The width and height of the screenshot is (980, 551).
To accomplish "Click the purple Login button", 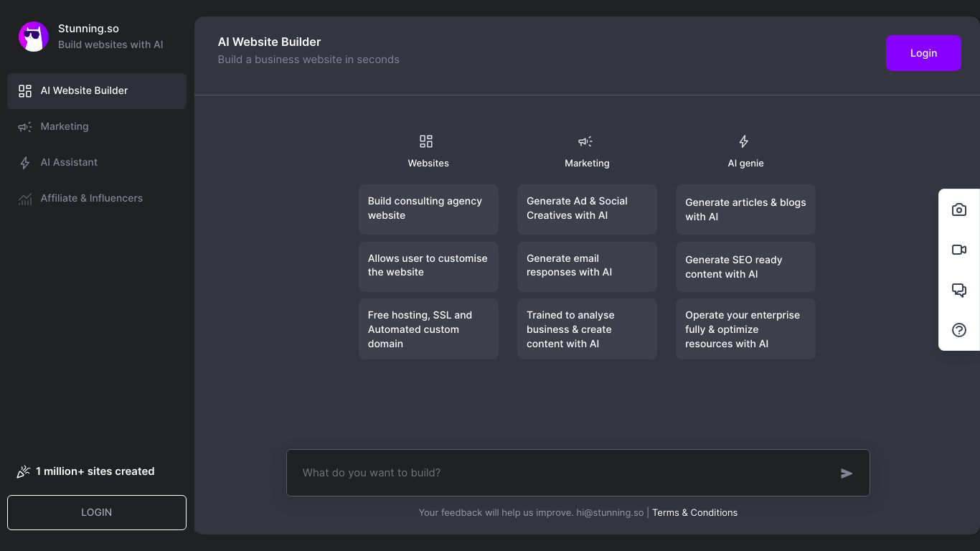I will tap(923, 53).
